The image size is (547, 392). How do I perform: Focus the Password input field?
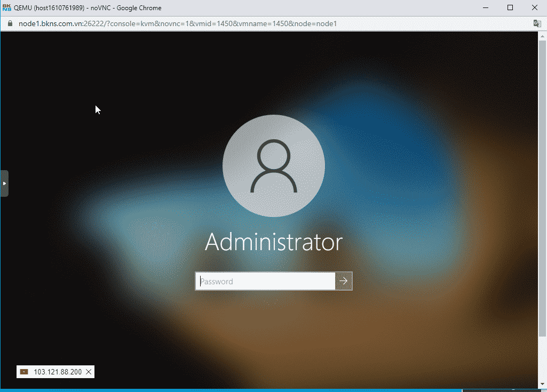[x=265, y=281]
